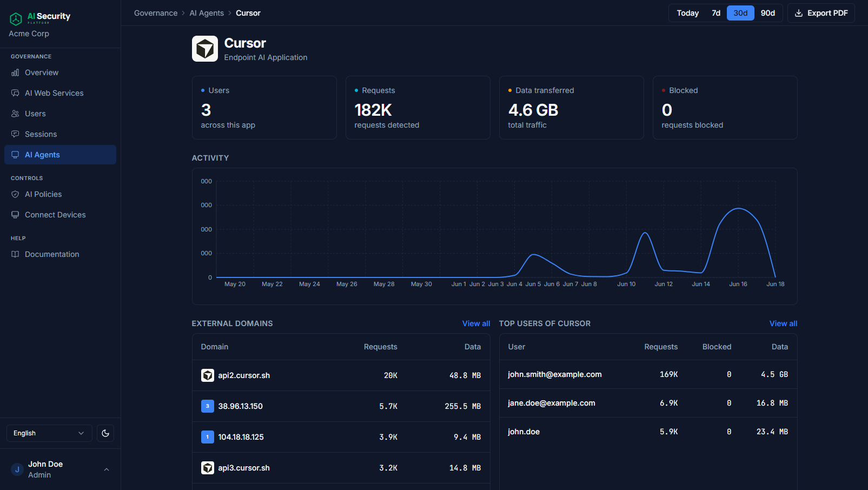Viewport: 868px width, 490px height.
Task: Open Connect Devices page
Action: 60,215
